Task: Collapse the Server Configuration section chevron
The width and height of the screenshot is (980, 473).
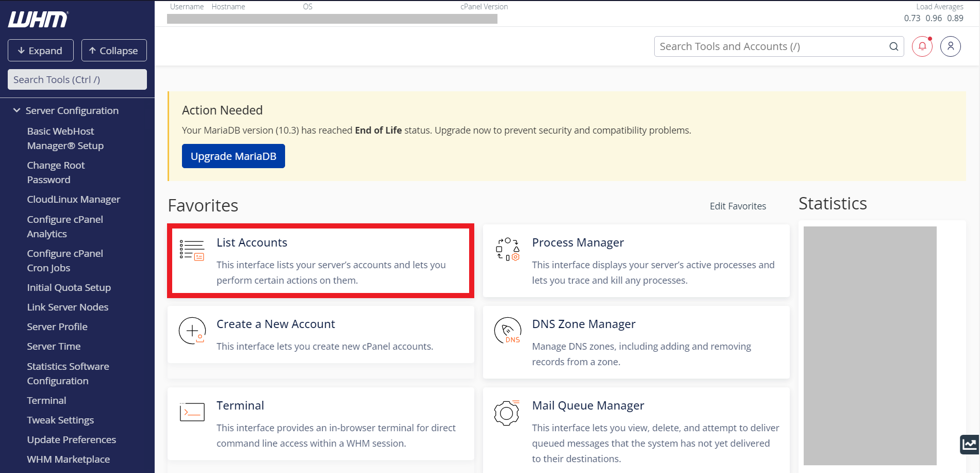Action: (16, 110)
